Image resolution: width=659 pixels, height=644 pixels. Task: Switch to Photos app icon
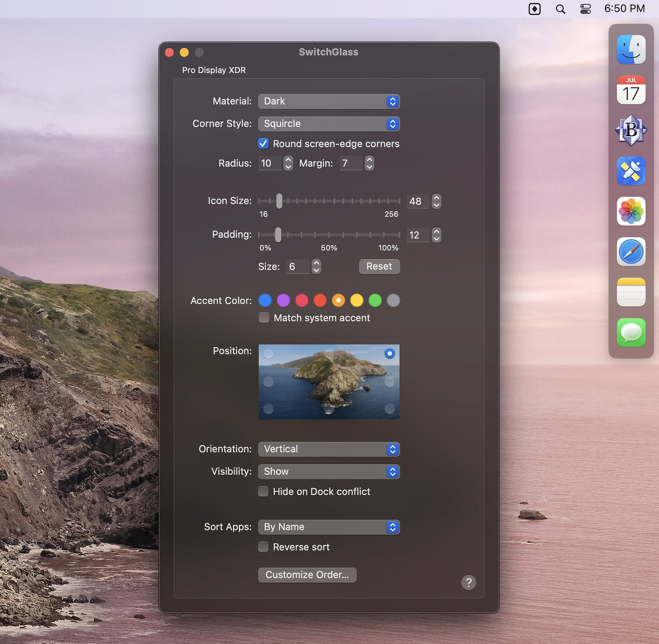631,211
